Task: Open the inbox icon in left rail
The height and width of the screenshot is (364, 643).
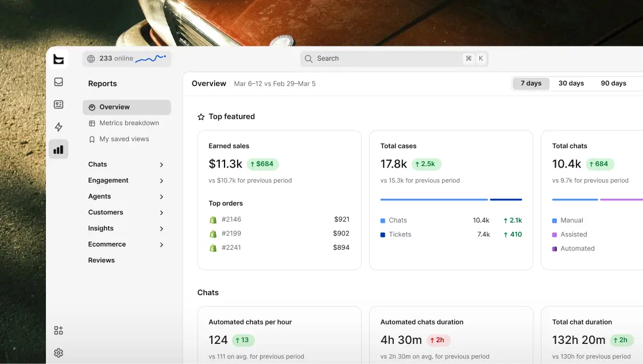Action: pos(59,82)
